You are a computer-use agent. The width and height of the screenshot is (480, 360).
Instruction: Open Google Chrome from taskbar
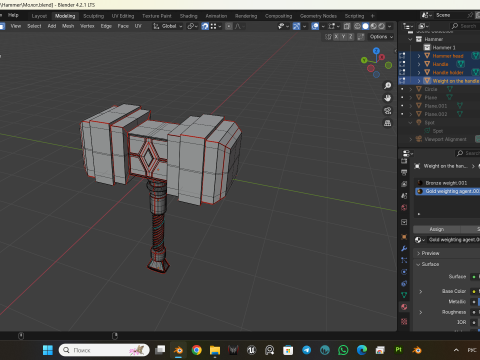pos(197,350)
